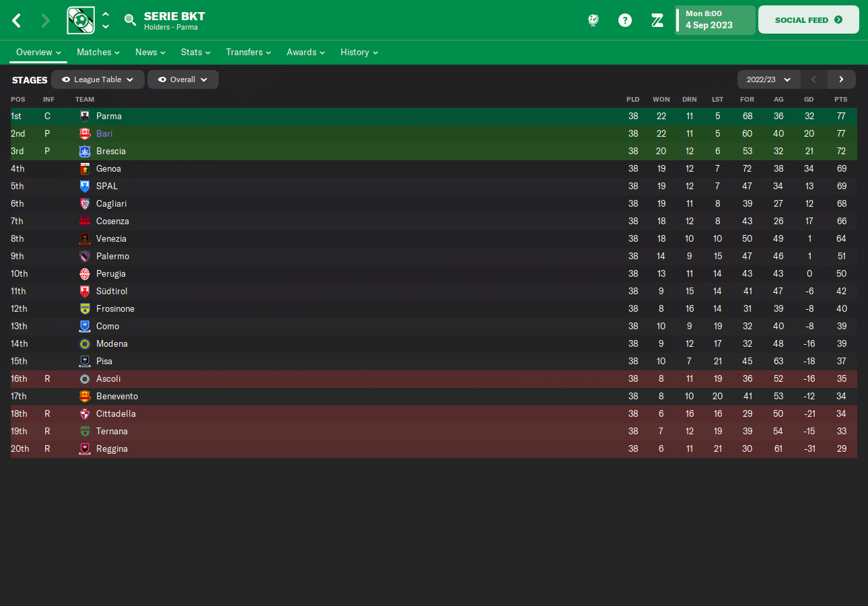Click the Social Feed button

click(x=808, y=20)
